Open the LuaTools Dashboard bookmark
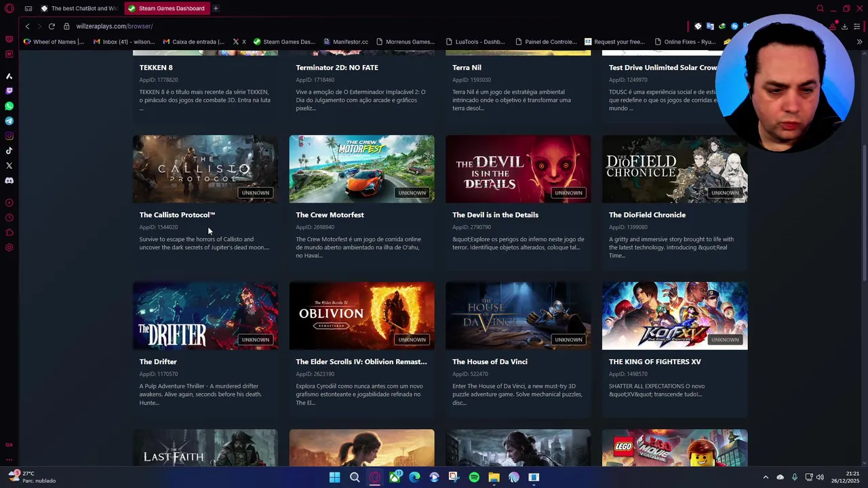This screenshot has height=488, width=868. coord(475,41)
